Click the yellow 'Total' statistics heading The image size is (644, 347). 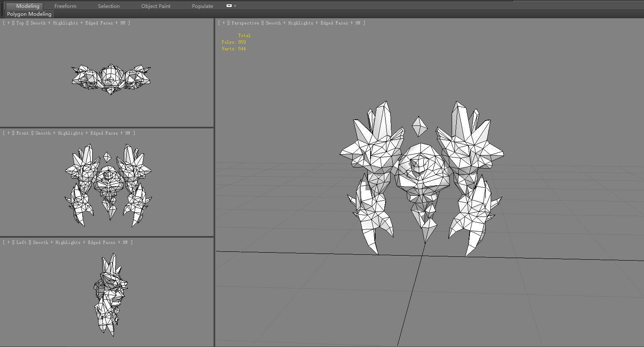244,36
